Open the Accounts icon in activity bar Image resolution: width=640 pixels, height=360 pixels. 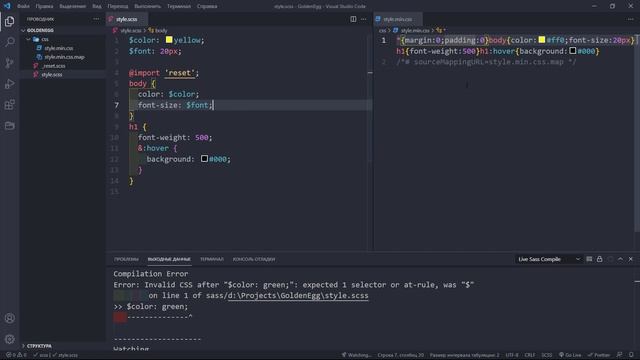tap(9, 318)
